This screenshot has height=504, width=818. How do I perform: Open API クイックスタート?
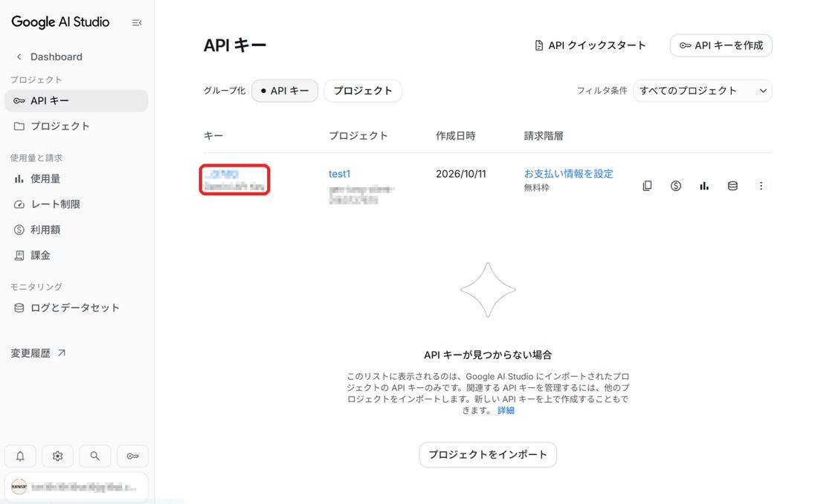coord(590,45)
